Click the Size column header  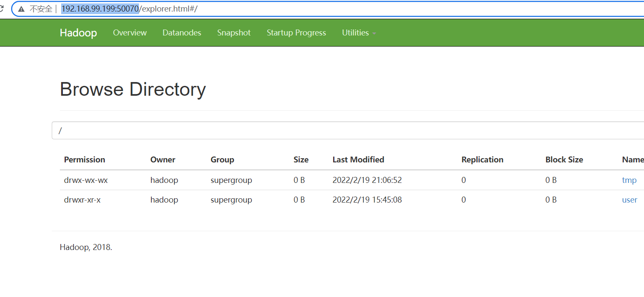point(301,160)
